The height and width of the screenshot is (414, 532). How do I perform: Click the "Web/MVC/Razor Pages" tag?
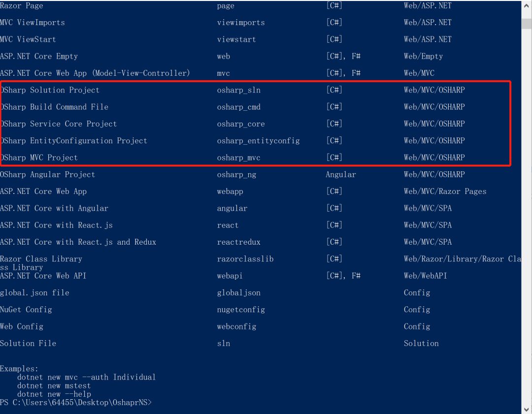click(445, 191)
